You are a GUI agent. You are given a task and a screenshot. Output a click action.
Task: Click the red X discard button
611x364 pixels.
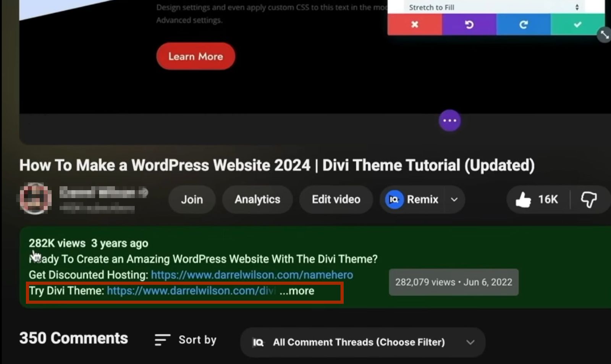[x=415, y=24]
